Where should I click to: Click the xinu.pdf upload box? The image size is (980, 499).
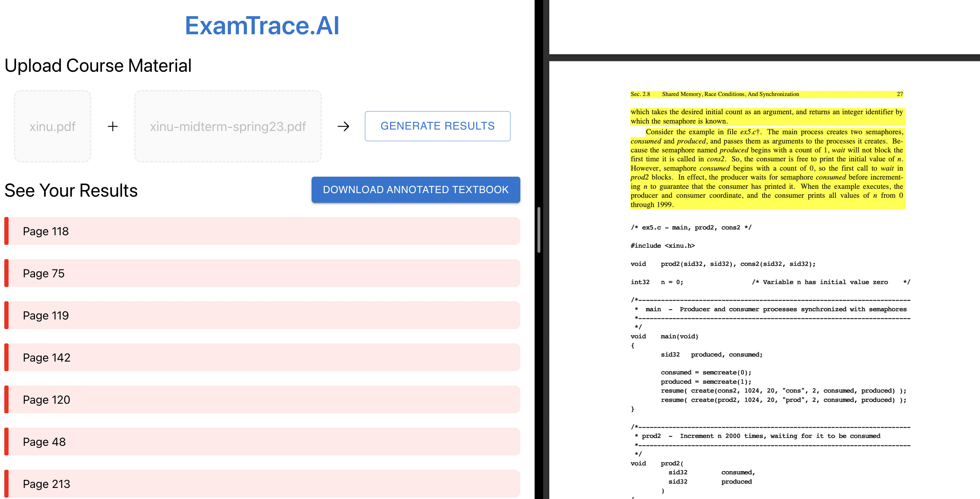(52, 126)
